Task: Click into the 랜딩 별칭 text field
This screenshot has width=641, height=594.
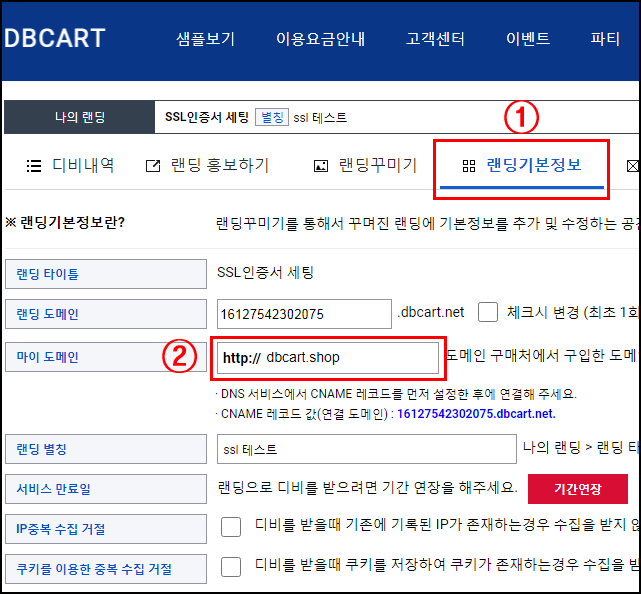Action: (x=365, y=449)
